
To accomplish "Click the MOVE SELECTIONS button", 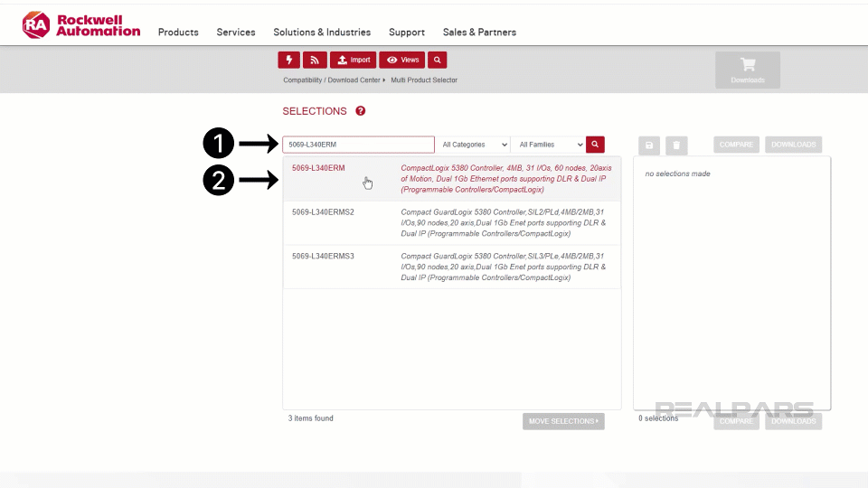I will (563, 422).
